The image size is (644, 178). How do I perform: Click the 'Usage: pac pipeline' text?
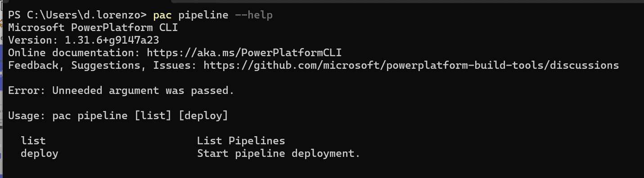pyautogui.click(x=68, y=116)
